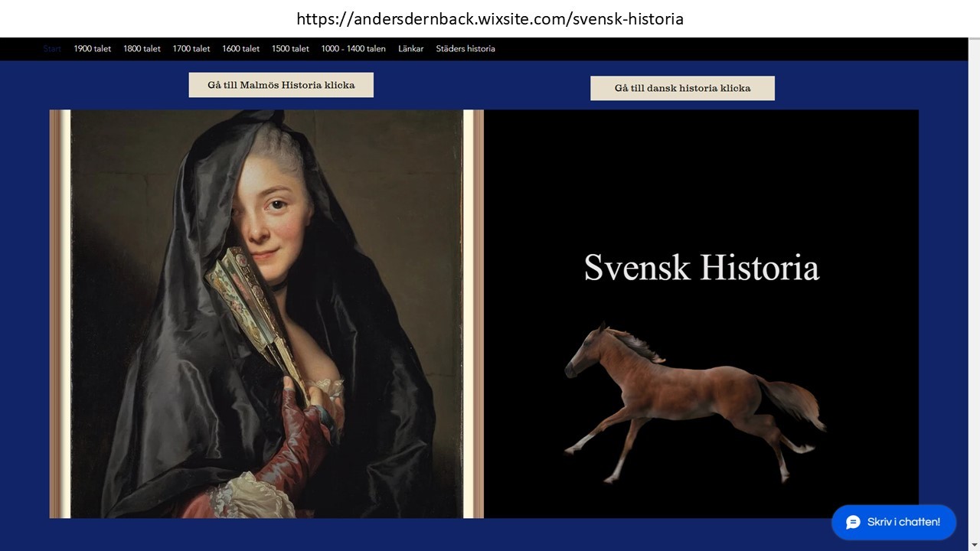Open the Skriv i chatten chat button
This screenshot has width=980, height=551.
pyautogui.click(x=893, y=522)
